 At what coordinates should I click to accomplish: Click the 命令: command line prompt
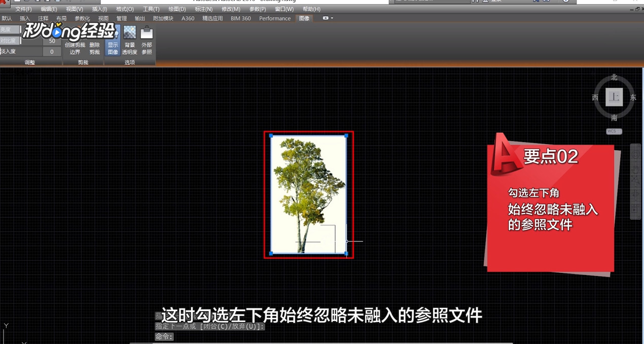[164, 336]
